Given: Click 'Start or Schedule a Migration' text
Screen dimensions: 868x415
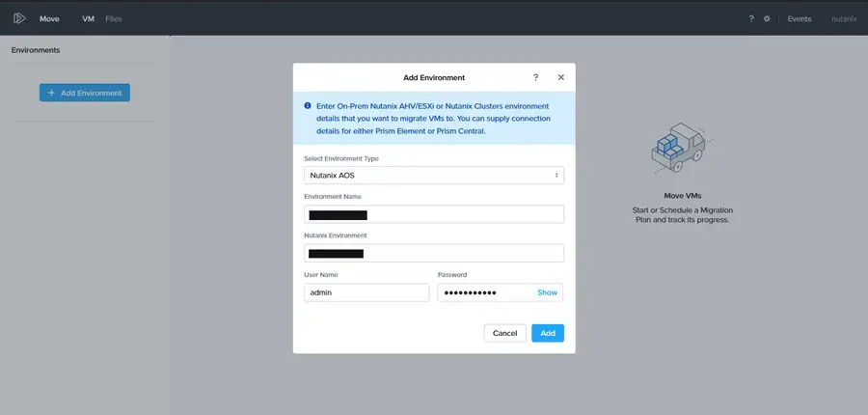Looking at the screenshot, I should [682, 210].
